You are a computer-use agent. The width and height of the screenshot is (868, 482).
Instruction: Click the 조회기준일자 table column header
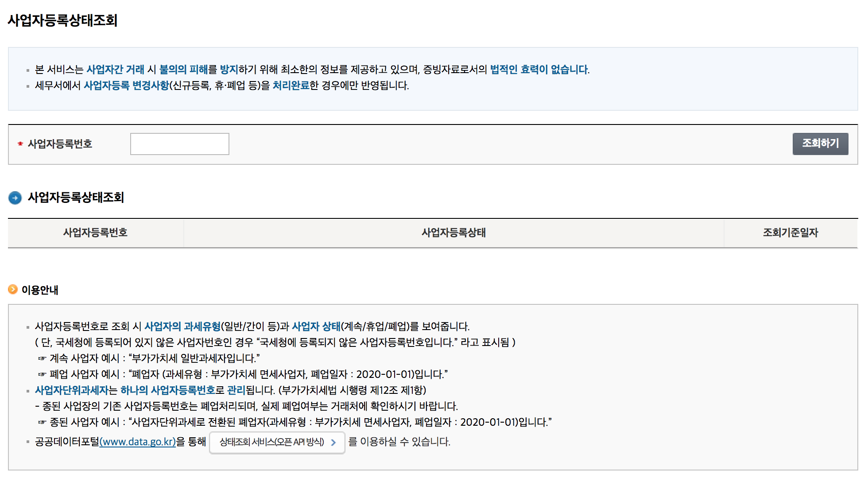[x=790, y=233]
